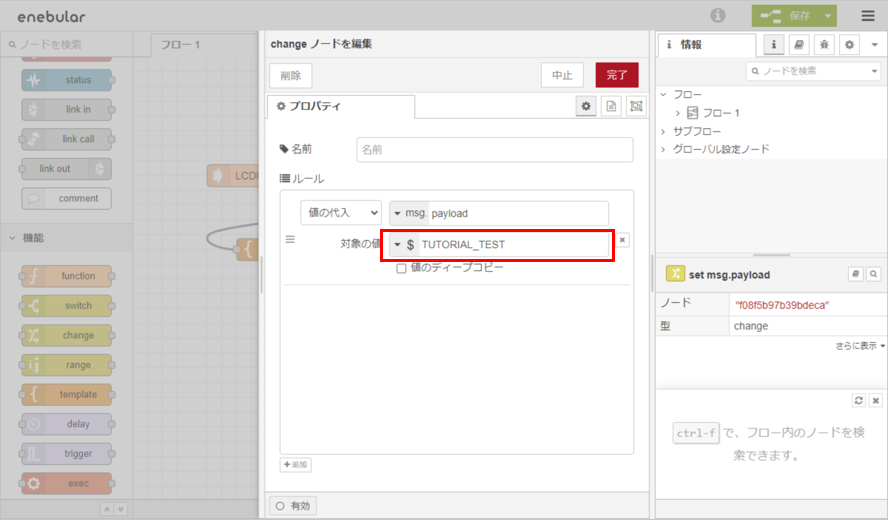Select the change node in palette
The width and height of the screenshot is (888, 520).
coord(67,335)
